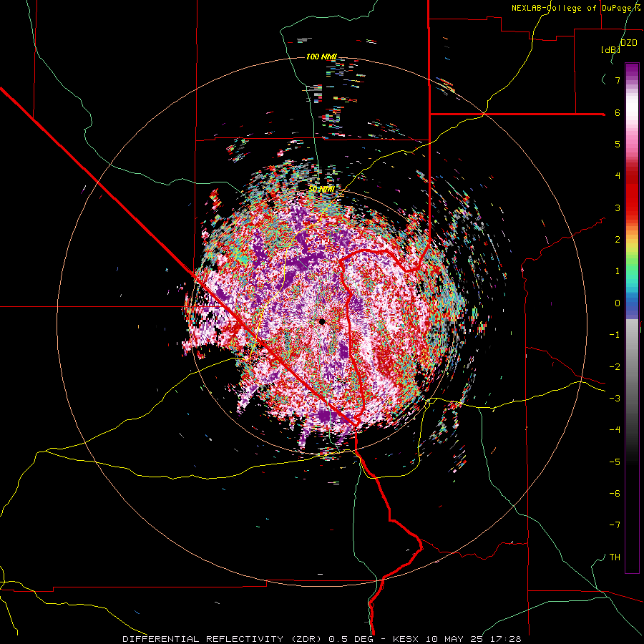Click the (ZDR) abbreviation in caption
644x644 pixels.
click(306, 639)
